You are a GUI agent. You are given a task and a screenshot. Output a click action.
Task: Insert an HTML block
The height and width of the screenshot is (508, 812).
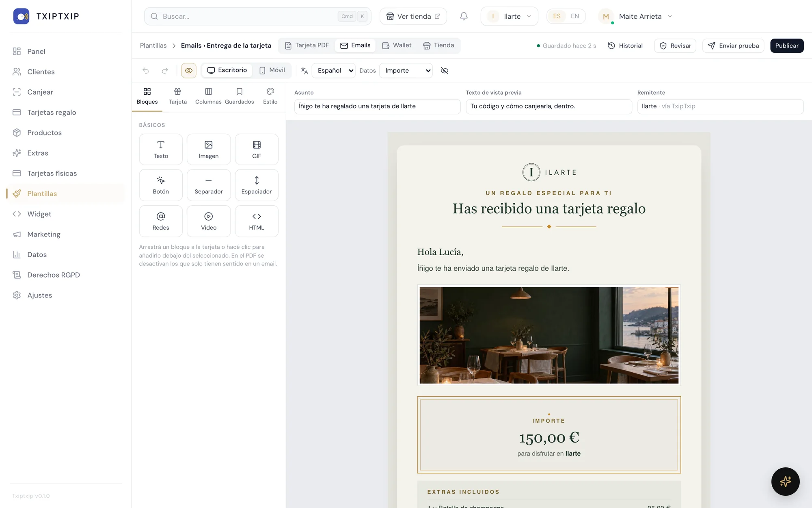pos(257,221)
